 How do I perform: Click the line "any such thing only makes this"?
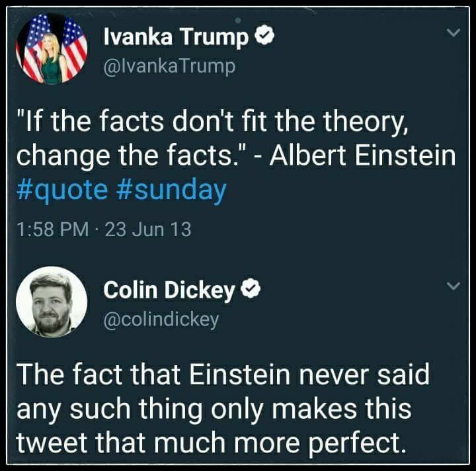point(213,408)
